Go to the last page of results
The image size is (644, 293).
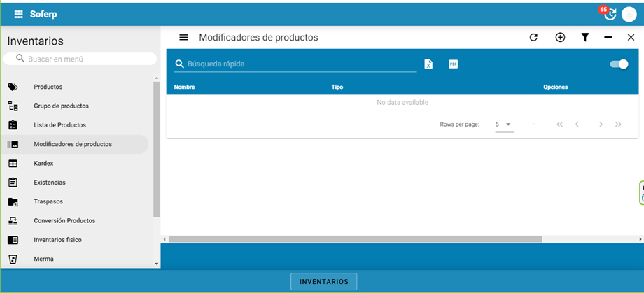618,124
